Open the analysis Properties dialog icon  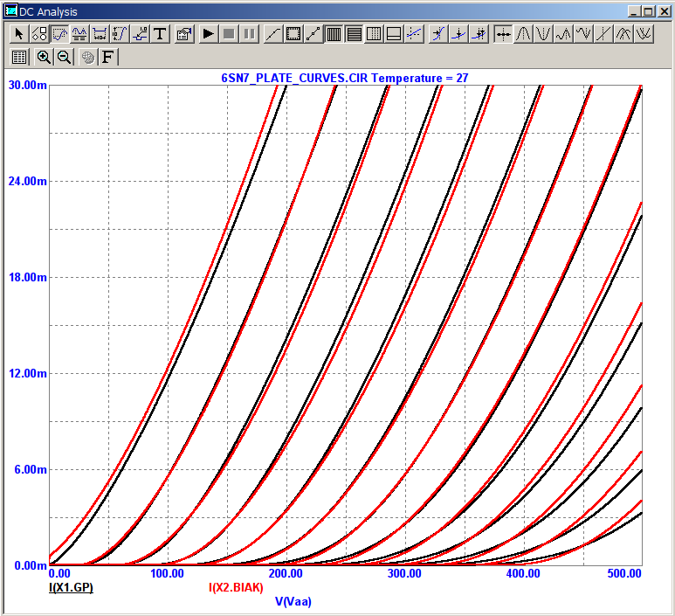coord(184,33)
